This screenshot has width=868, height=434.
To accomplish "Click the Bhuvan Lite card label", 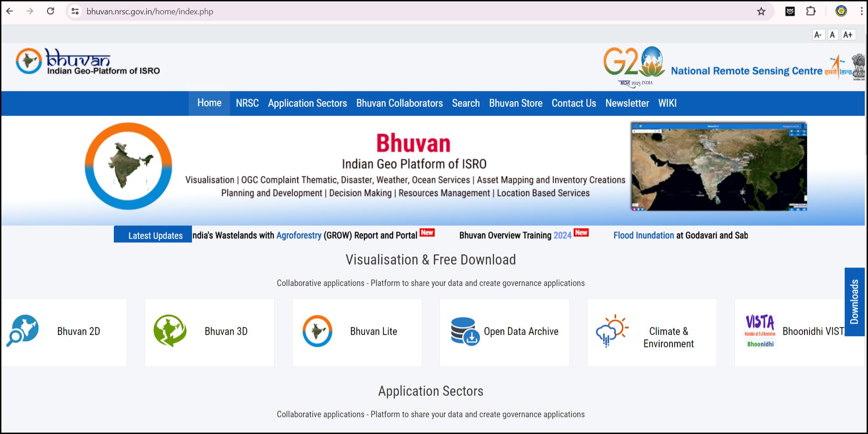I will click(x=373, y=331).
